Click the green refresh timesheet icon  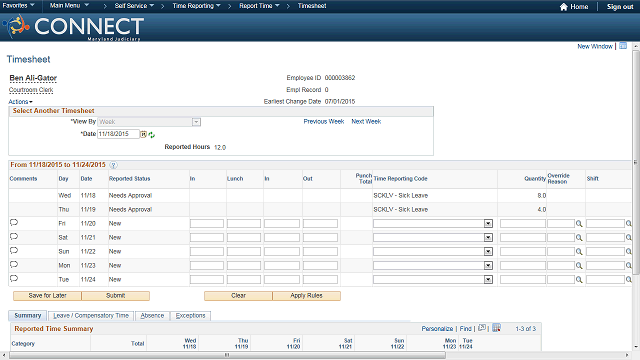pyautogui.click(x=152, y=135)
